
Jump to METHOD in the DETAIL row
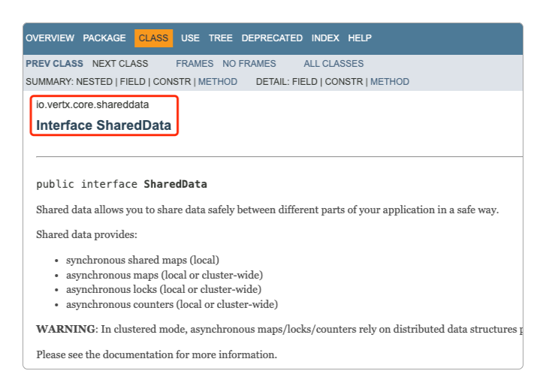390,82
